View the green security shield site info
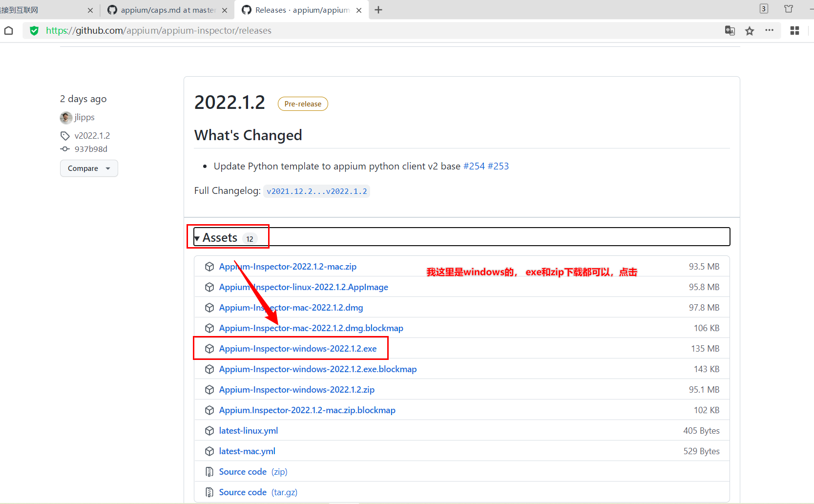Image resolution: width=814 pixels, height=504 pixels. (x=34, y=31)
